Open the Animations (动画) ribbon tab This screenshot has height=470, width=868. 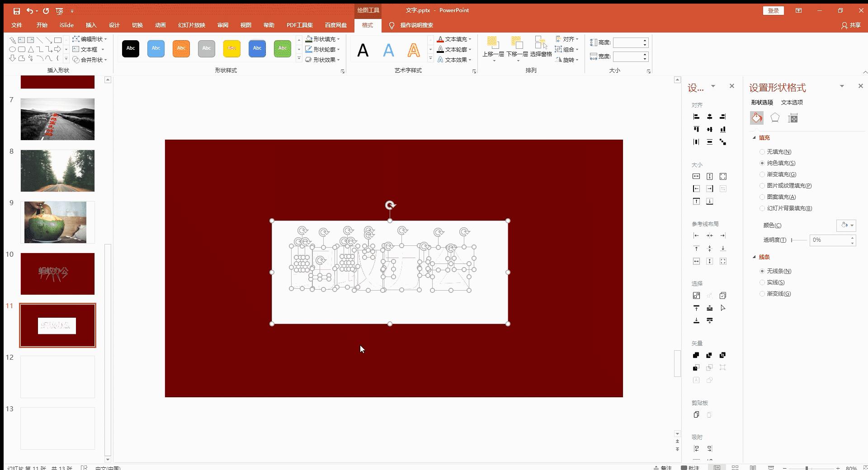(x=160, y=25)
